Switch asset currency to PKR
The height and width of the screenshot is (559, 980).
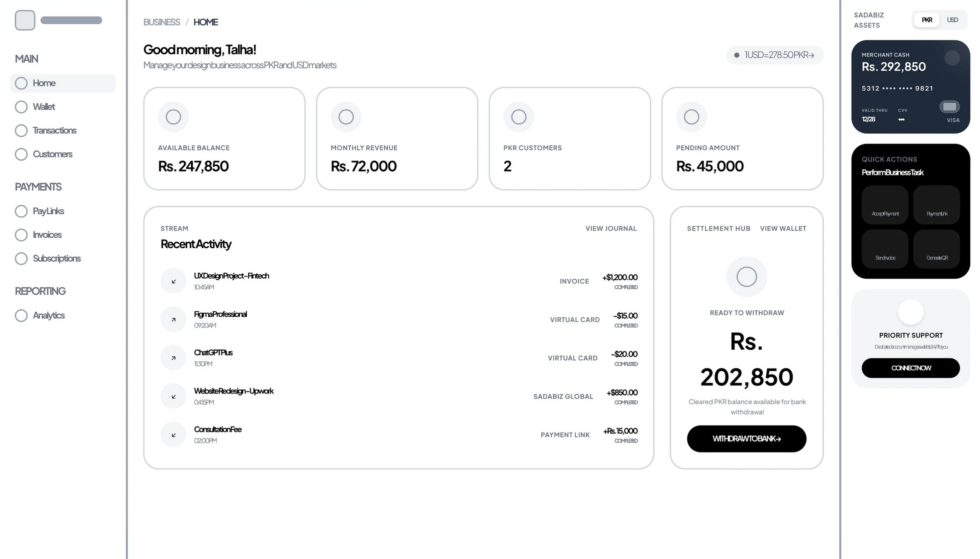927,20
